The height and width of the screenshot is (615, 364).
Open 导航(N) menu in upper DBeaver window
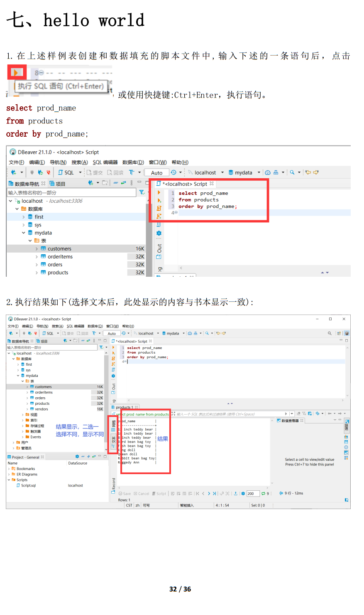click(58, 162)
